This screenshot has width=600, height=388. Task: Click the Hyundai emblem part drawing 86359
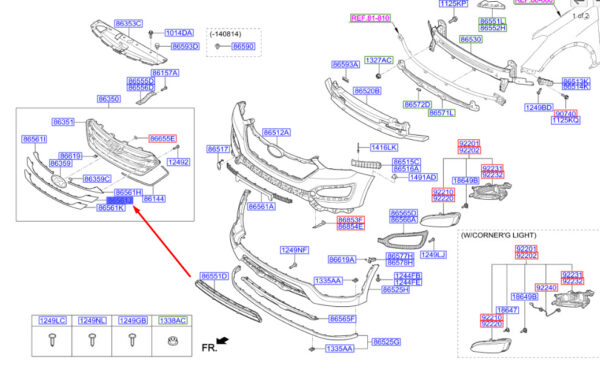pyautogui.click(x=59, y=181)
